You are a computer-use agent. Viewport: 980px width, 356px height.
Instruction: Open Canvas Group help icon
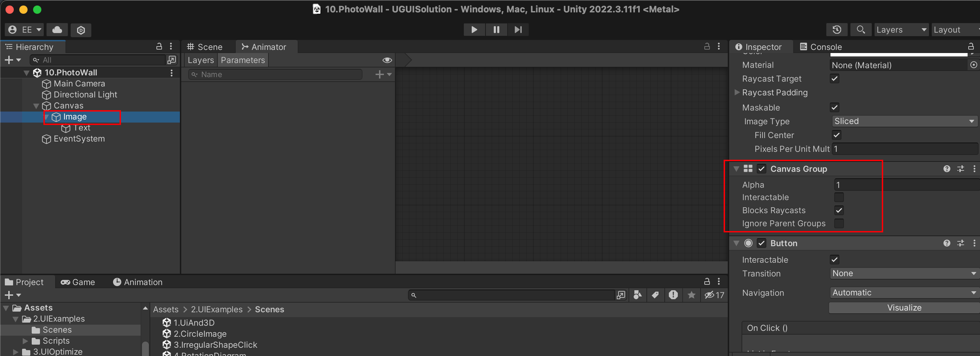tap(947, 169)
